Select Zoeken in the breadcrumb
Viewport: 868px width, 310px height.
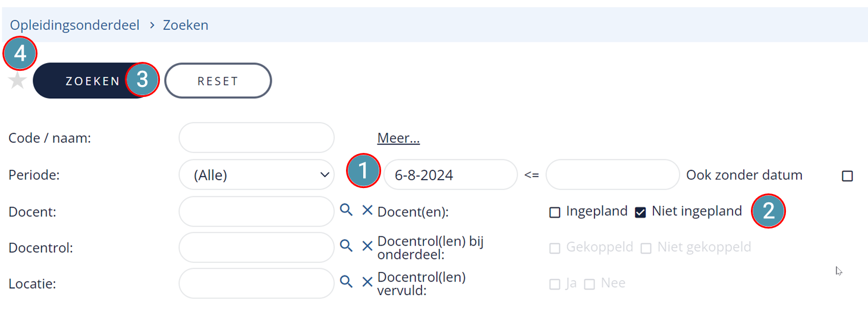[x=185, y=25]
